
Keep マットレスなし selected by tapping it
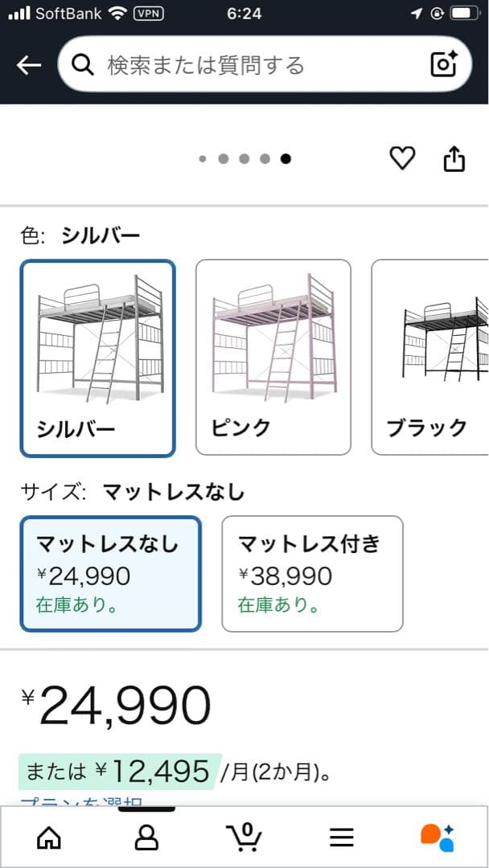point(109,574)
